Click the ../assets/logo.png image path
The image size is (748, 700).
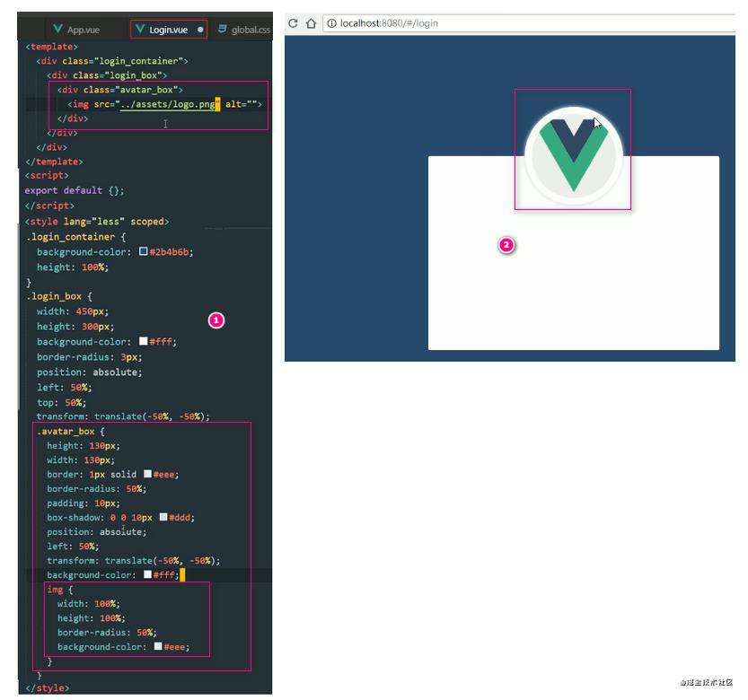pyautogui.click(x=167, y=104)
